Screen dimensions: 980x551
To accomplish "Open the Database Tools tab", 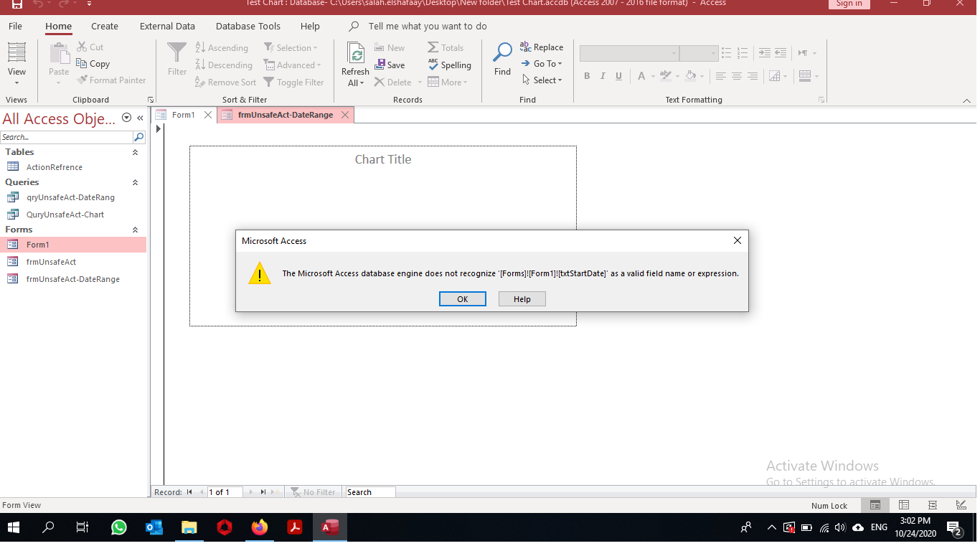I will pyautogui.click(x=248, y=26).
